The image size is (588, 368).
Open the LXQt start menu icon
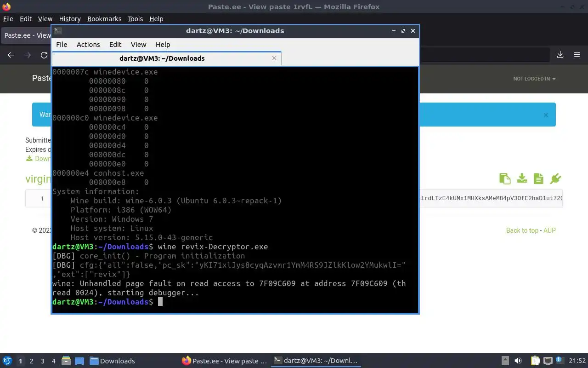(x=7, y=361)
